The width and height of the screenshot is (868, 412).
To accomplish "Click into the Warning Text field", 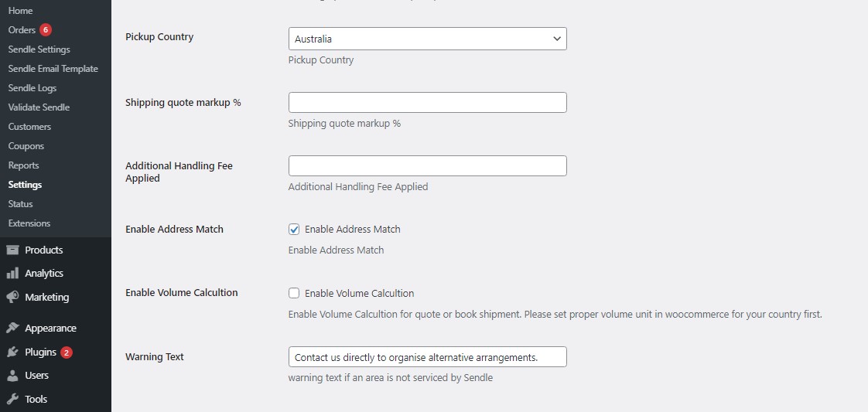I will [427, 356].
